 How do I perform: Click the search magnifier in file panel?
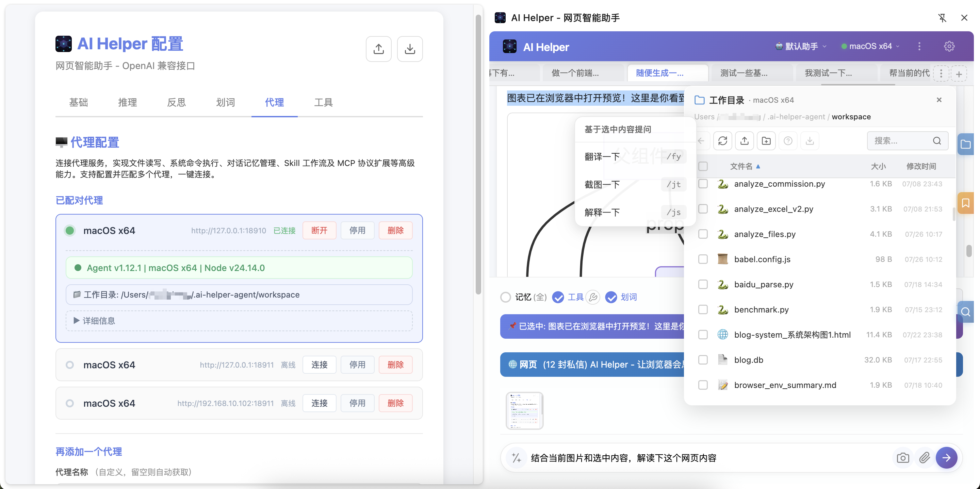(937, 141)
